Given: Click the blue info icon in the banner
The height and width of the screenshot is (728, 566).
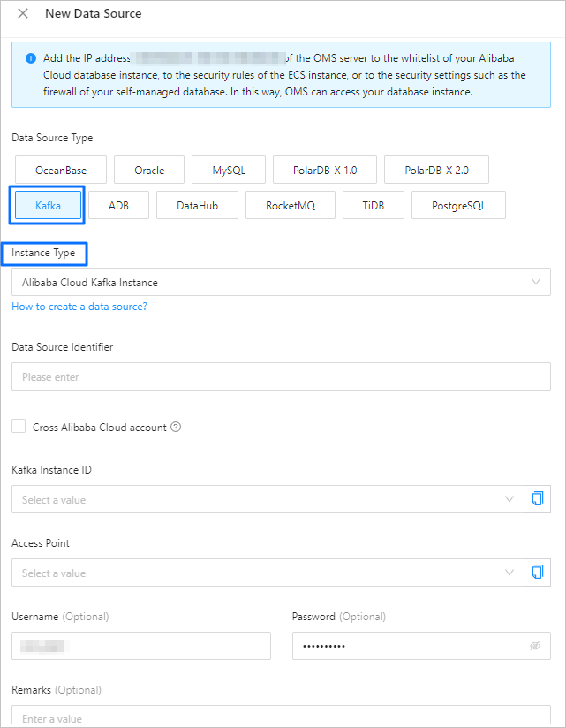Looking at the screenshot, I should pos(31,58).
